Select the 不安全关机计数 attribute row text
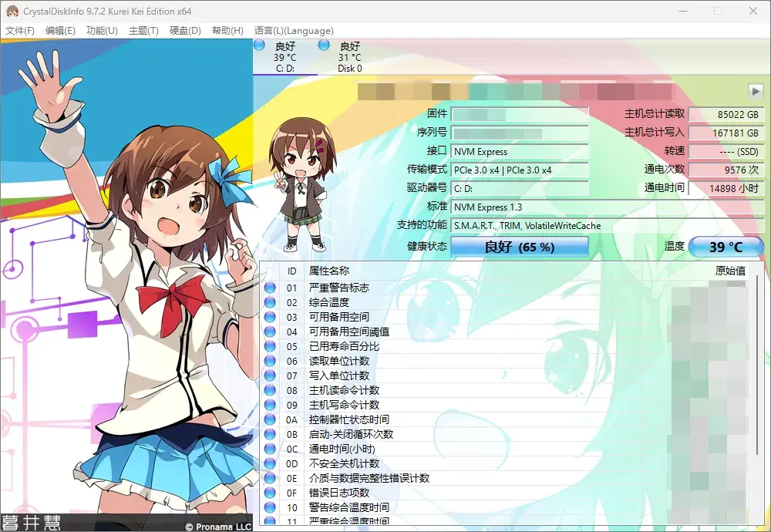This screenshot has height=532, width=771. pyautogui.click(x=344, y=463)
